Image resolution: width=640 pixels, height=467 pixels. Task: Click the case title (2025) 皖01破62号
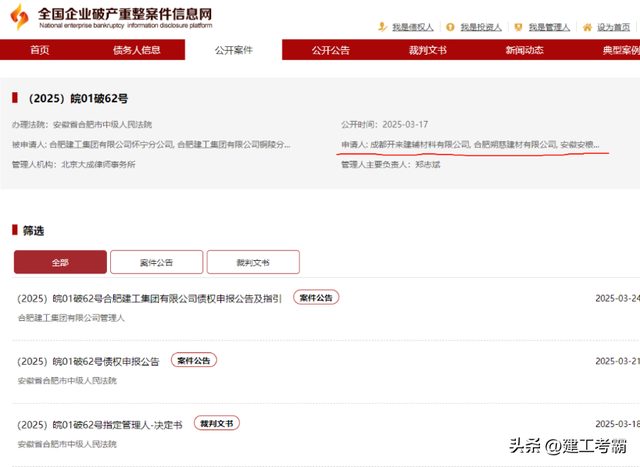tap(78, 98)
